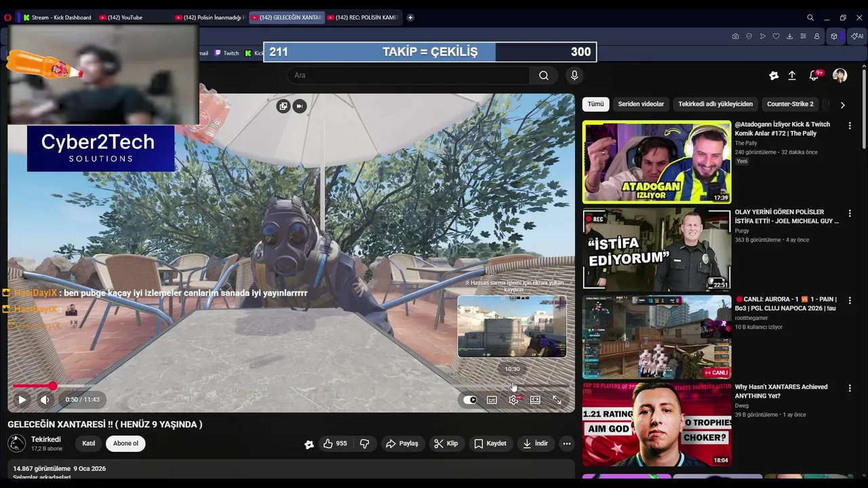Screen dimensions: 868x488
Task: Toggle subtitles captions button
Action: pyautogui.click(x=492, y=400)
